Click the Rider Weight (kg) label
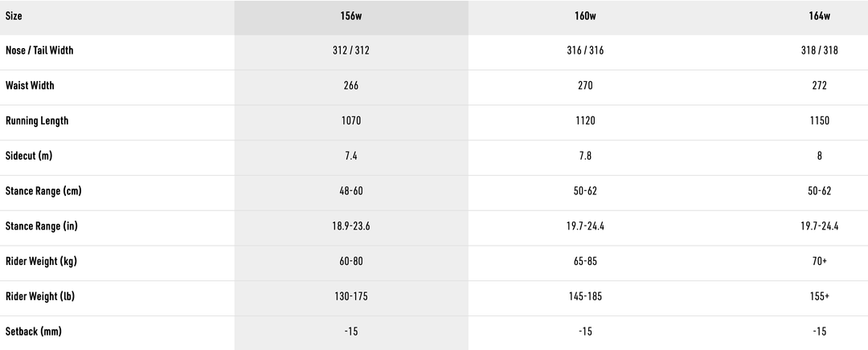The width and height of the screenshot is (868, 350). (41, 262)
